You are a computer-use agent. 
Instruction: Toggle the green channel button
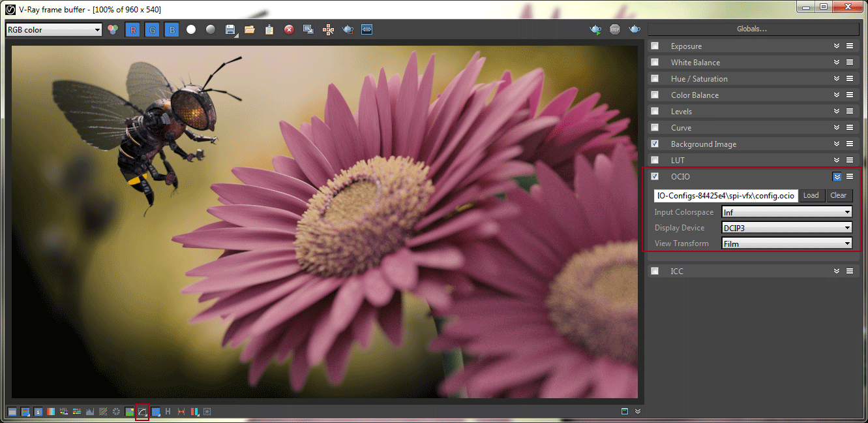tap(152, 30)
